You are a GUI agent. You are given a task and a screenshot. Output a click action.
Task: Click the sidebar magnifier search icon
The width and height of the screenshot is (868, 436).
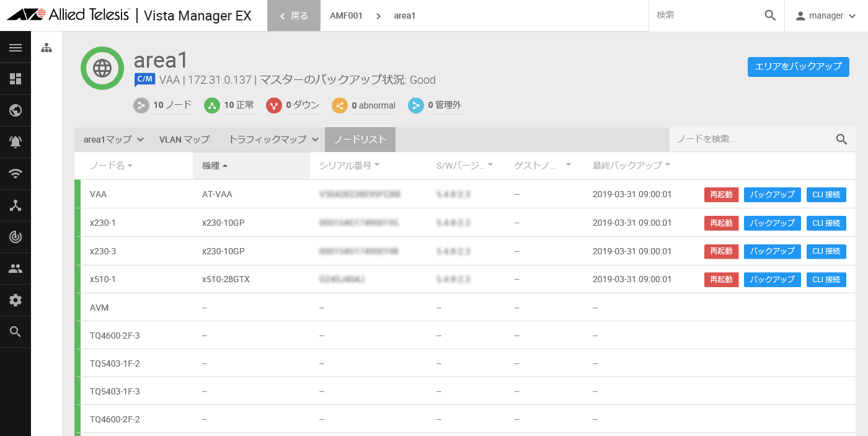(15, 332)
